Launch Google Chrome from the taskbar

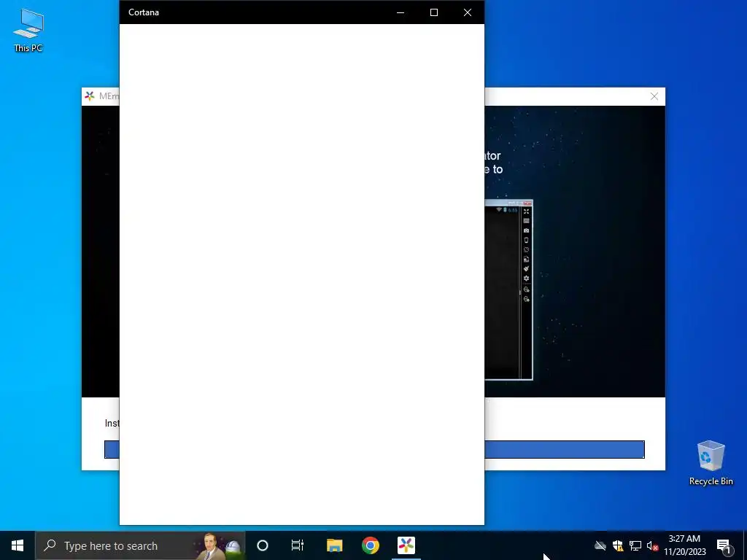point(370,545)
